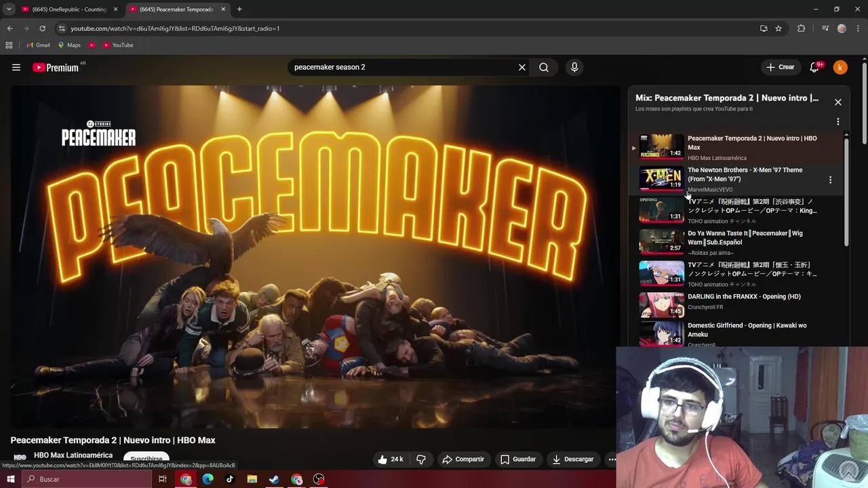Viewport: 868px width, 488px height.
Task: Bookmark this page with the star
Action: coord(778,28)
